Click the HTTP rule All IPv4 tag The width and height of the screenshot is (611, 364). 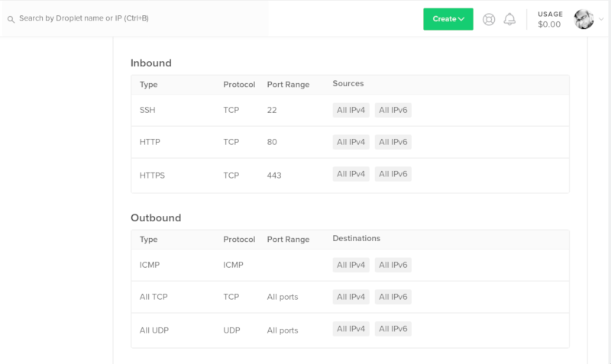pos(351,142)
